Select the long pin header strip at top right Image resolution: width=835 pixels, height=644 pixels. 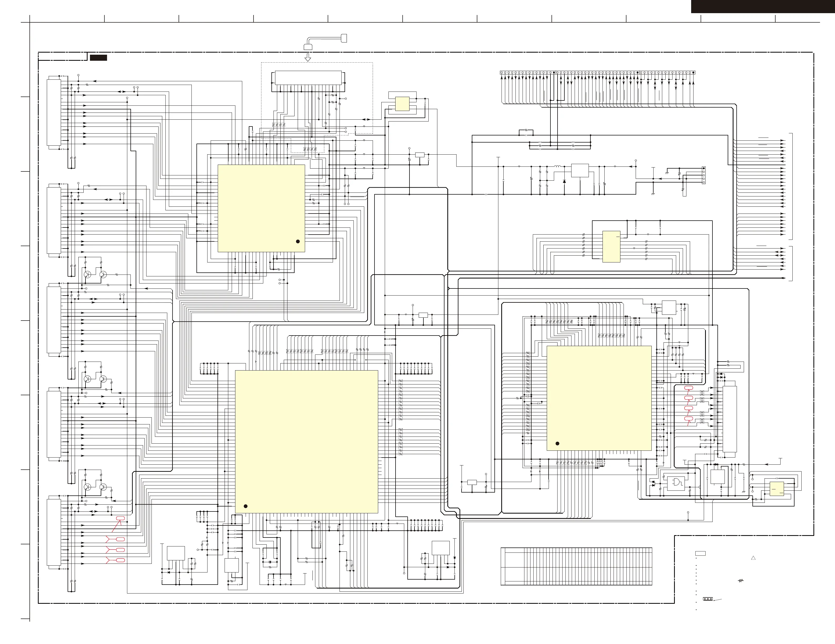(x=598, y=73)
